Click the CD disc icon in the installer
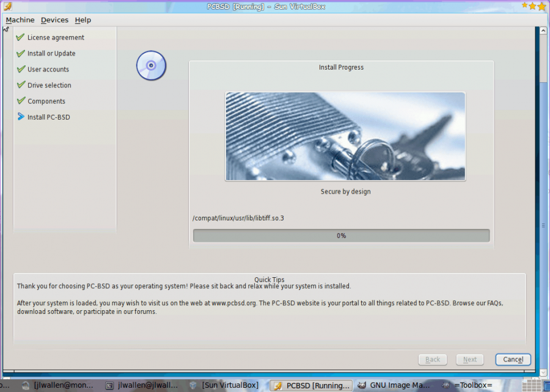This screenshot has width=550, height=392. (x=150, y=65)
